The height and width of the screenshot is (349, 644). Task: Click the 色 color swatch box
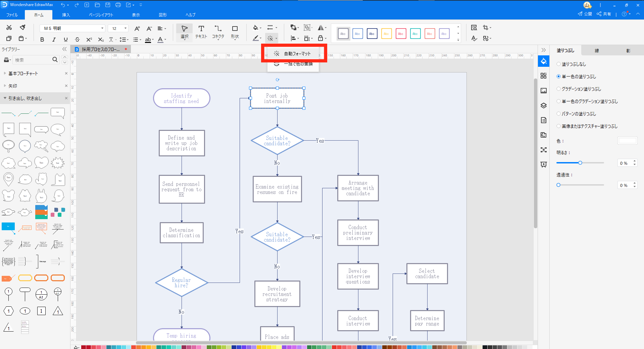pos(627,141)
